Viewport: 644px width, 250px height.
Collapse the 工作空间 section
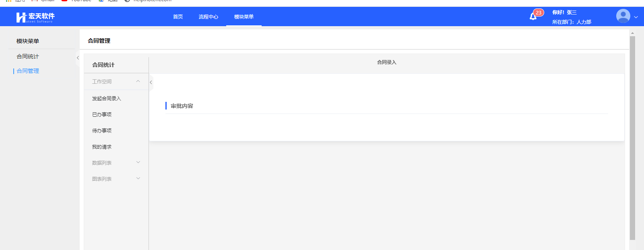116,81
